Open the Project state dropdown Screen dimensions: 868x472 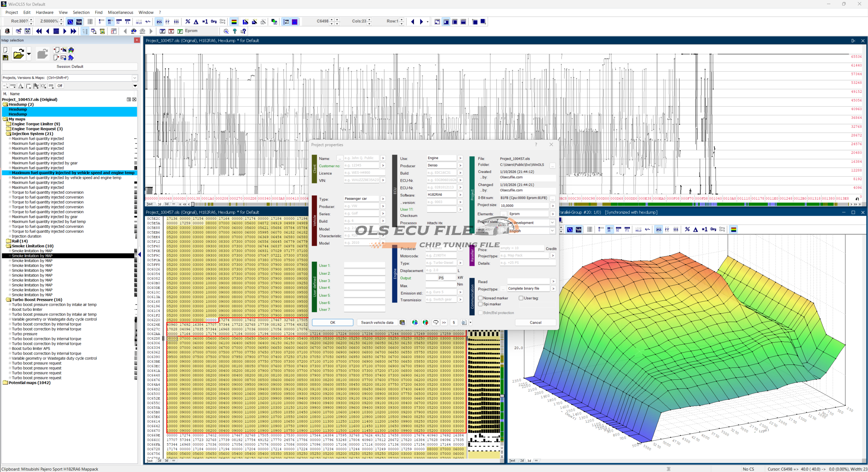pos(552,223)
